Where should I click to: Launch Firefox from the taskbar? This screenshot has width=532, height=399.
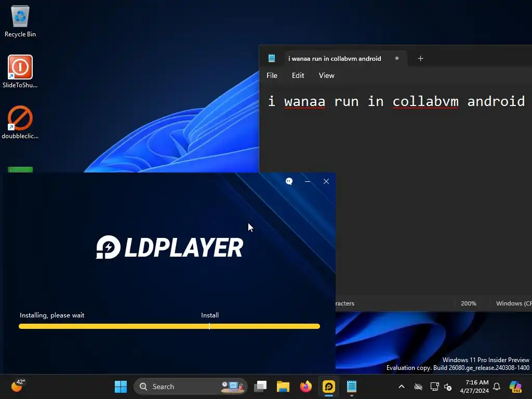[x=305, y=387]
